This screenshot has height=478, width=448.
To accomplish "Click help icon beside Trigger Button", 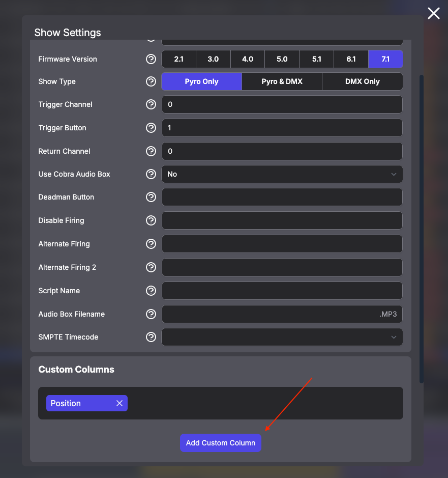I will (151, 128).
